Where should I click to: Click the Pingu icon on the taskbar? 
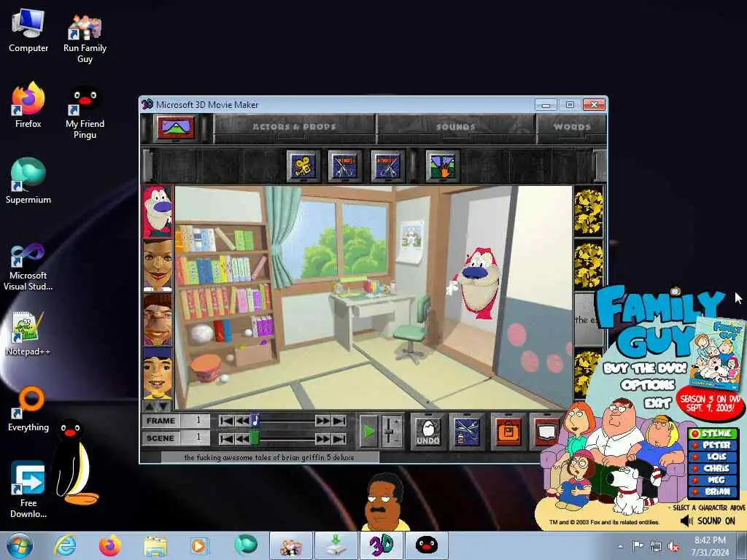[426, 545]
